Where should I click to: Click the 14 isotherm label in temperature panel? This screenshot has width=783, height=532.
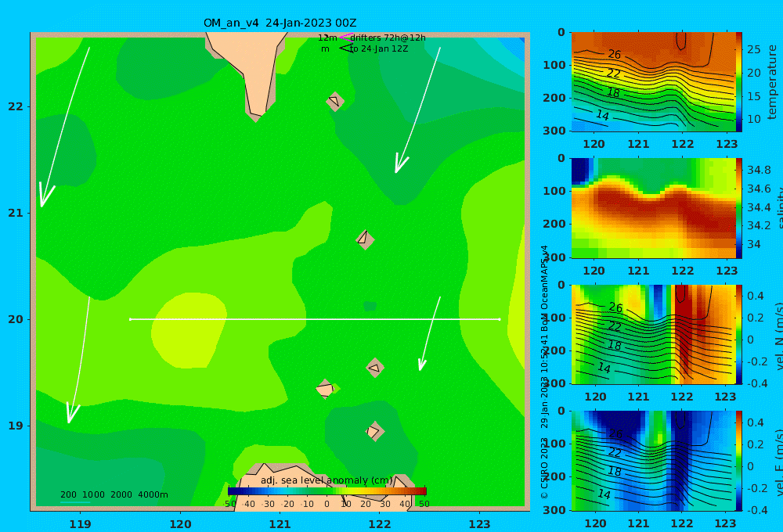pos(602,115)
